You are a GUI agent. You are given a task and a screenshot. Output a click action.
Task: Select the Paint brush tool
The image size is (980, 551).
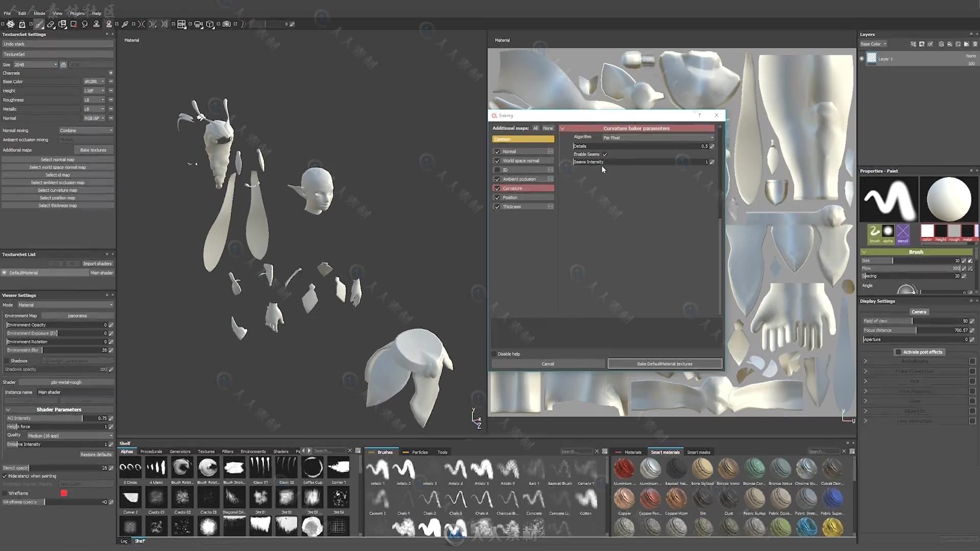[39, 24]
